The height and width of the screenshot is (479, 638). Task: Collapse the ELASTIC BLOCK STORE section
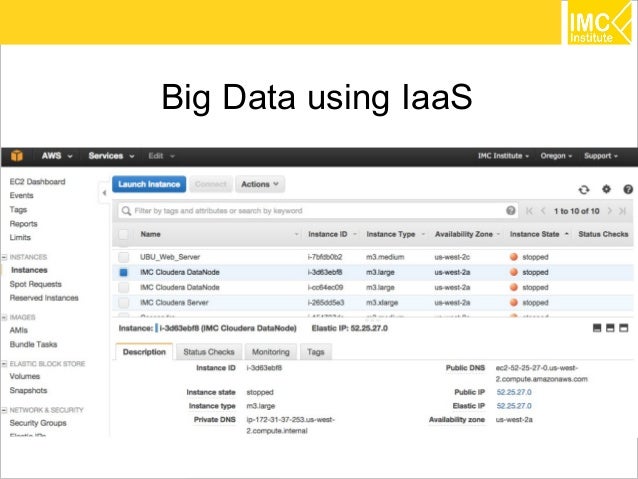[4, 363]
